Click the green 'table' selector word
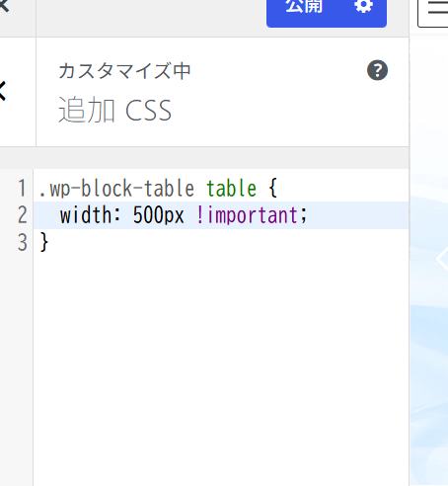 click(x=231, y=189)
